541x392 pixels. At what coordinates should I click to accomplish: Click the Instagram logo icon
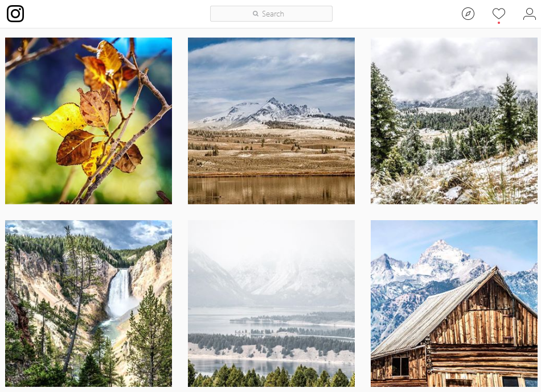tap(15, 14)
